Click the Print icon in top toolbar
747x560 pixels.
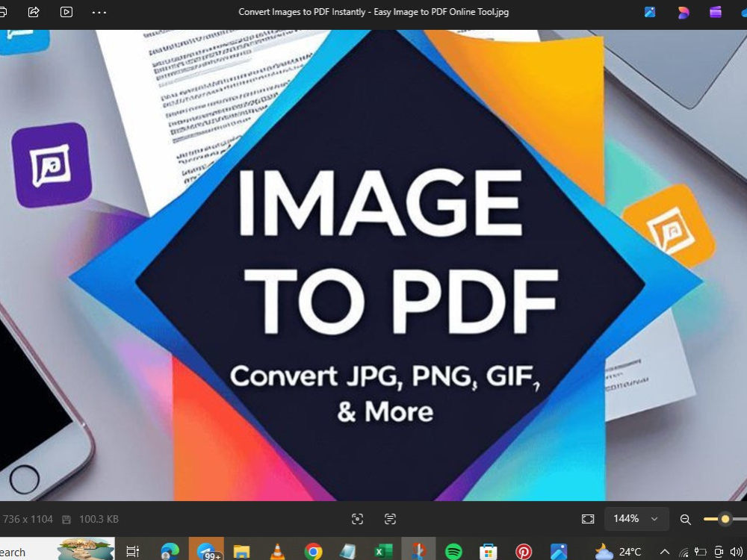click(x=2, y=12)
